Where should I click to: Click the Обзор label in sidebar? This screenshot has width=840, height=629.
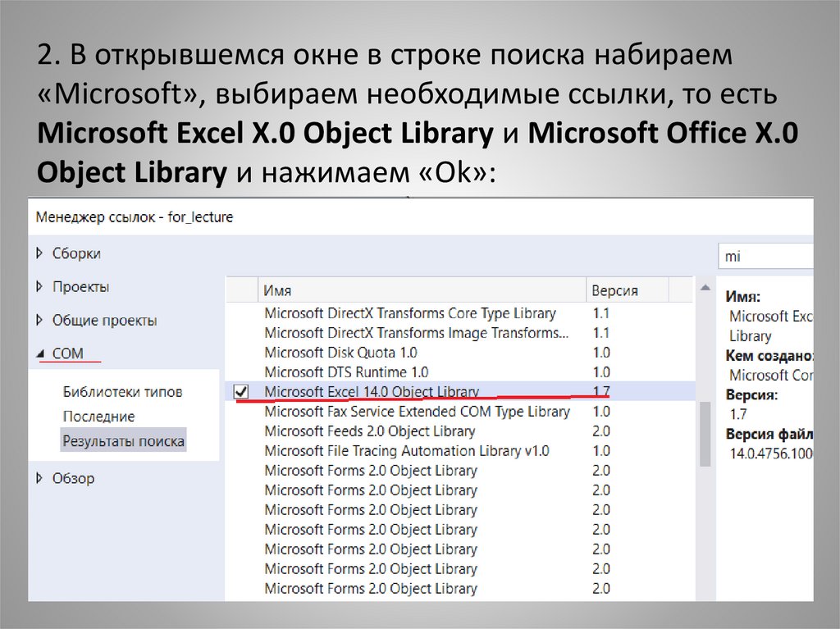click(73, 478)
